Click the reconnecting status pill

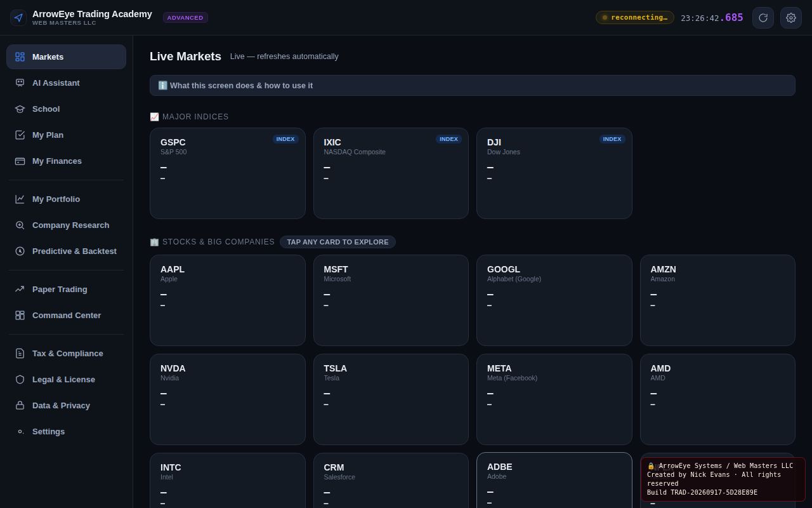click(634, 18)
